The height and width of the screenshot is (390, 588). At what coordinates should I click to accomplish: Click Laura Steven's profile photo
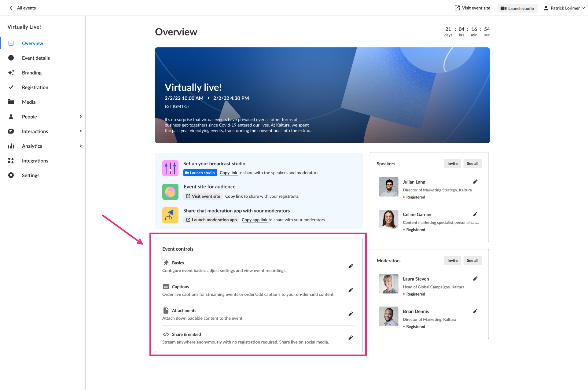[388, 284]
